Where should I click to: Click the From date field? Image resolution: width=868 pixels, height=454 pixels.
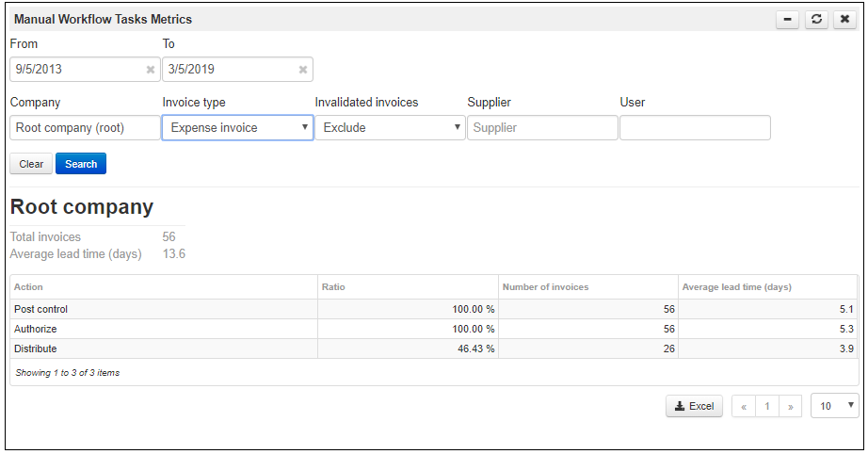point(85,69)
